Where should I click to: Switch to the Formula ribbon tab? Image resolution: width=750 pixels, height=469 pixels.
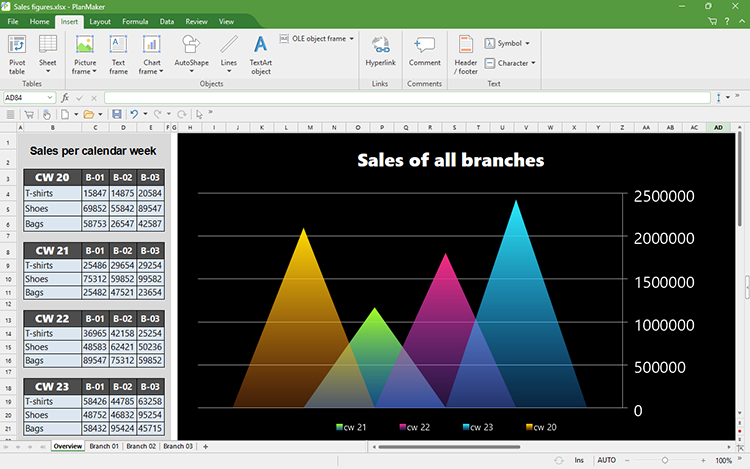[135, 21]
